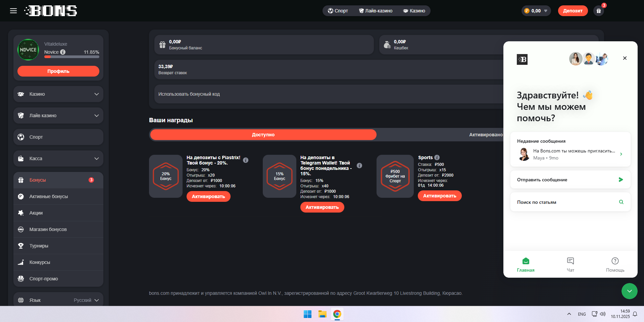This screenshot has height=322, width=644.
Task: Select Турниры in the sidebar menu
Action: (x=39, y=246)
